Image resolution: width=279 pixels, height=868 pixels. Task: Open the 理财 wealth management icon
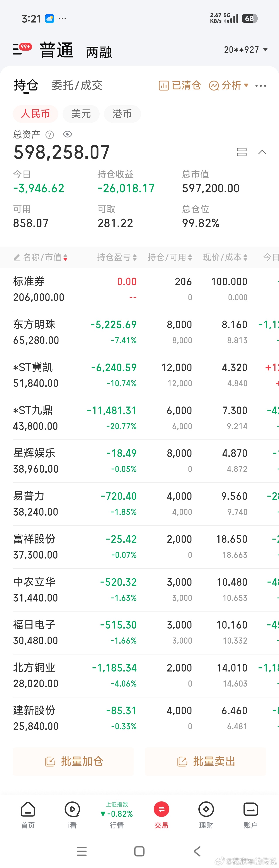(206, 815)
